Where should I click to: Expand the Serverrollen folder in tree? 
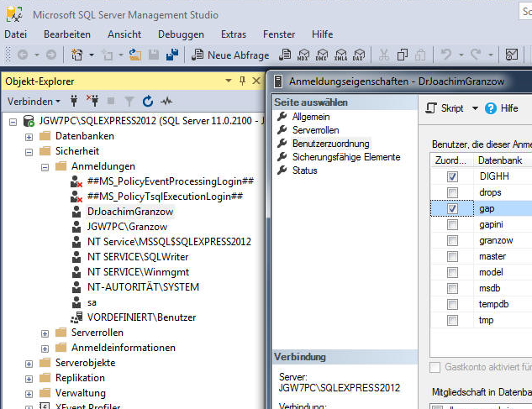[45, 333]
